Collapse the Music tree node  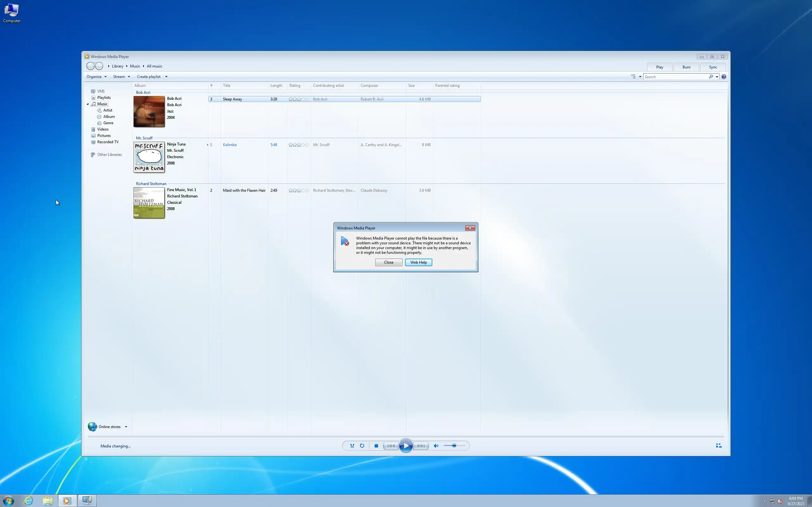point(88,104)
